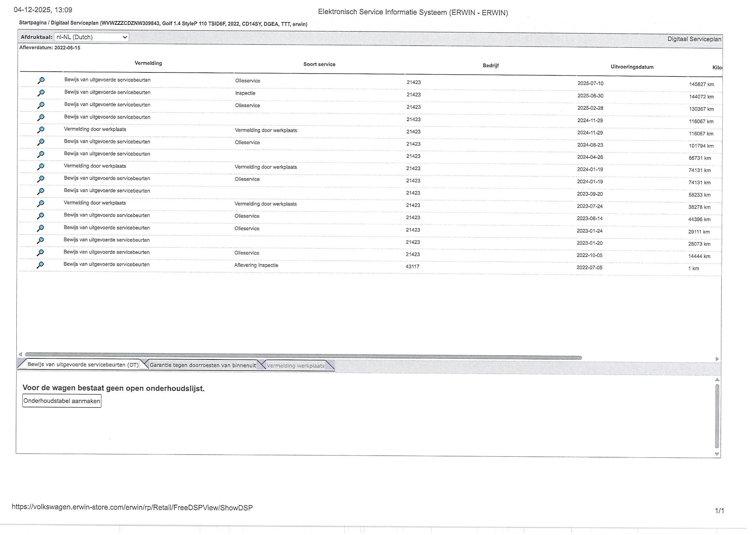Open magnifier for the 2024-08-23 Olieservice row
Image resolution: width=756 pixels, height=535 pixels.
click(41, 142)
